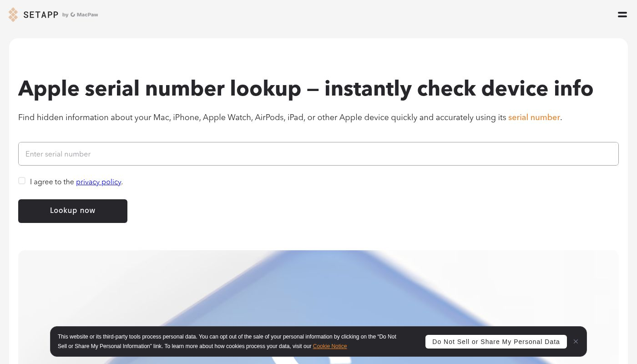
Task: Open the hamburger navigation menu
Action: (622, 15)
